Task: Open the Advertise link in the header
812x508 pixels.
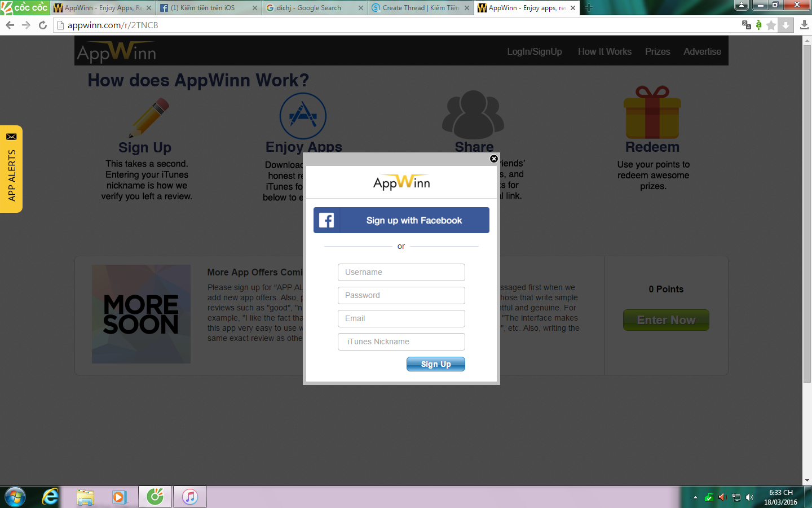Action: point(702,51)
